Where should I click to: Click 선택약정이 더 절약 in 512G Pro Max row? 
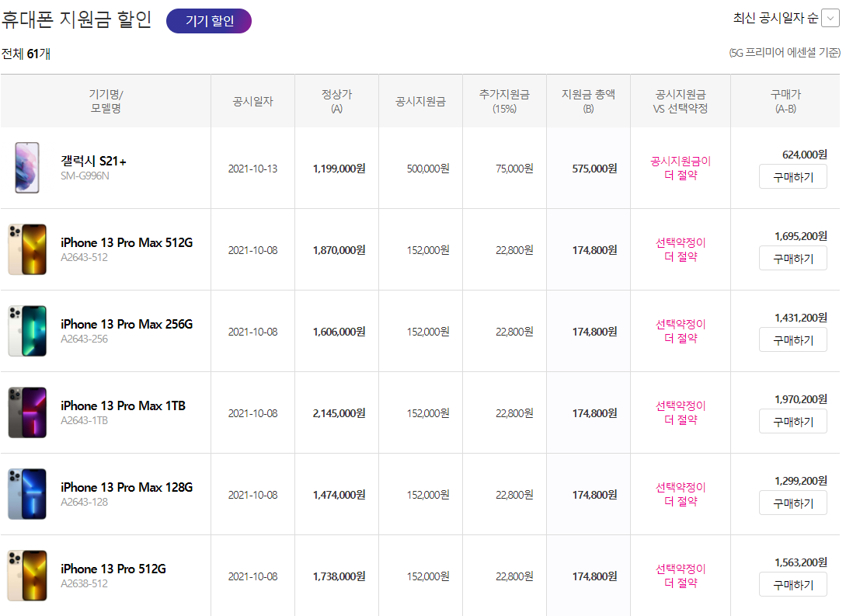point(681,249)
